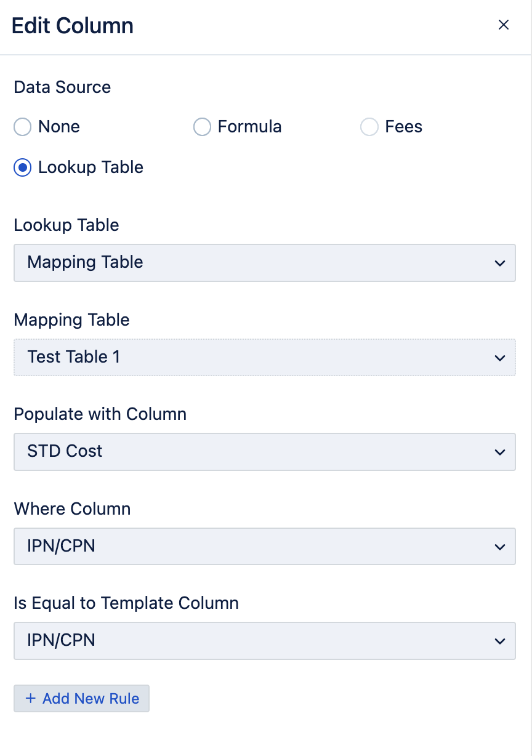Select the Fees radio button
The width and height of the screenshot is (532, 756).
pyautogui.click(x=369, y=127)
